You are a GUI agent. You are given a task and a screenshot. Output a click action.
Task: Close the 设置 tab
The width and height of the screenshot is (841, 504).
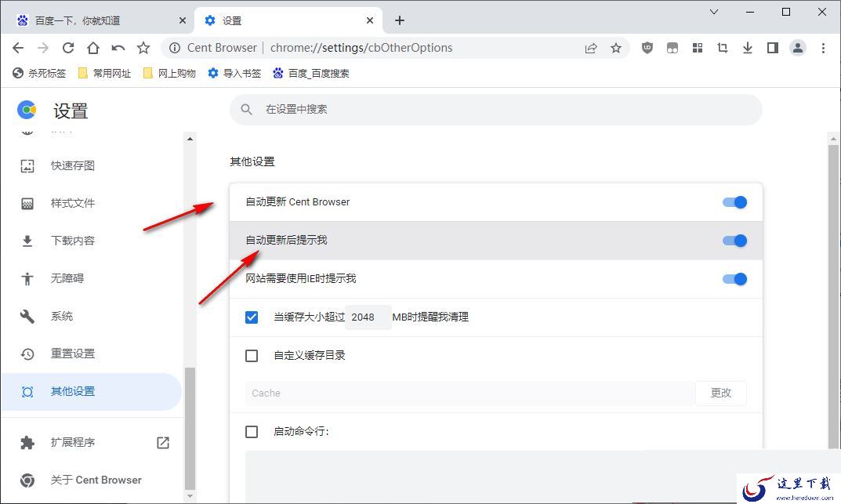click(370, 20)
